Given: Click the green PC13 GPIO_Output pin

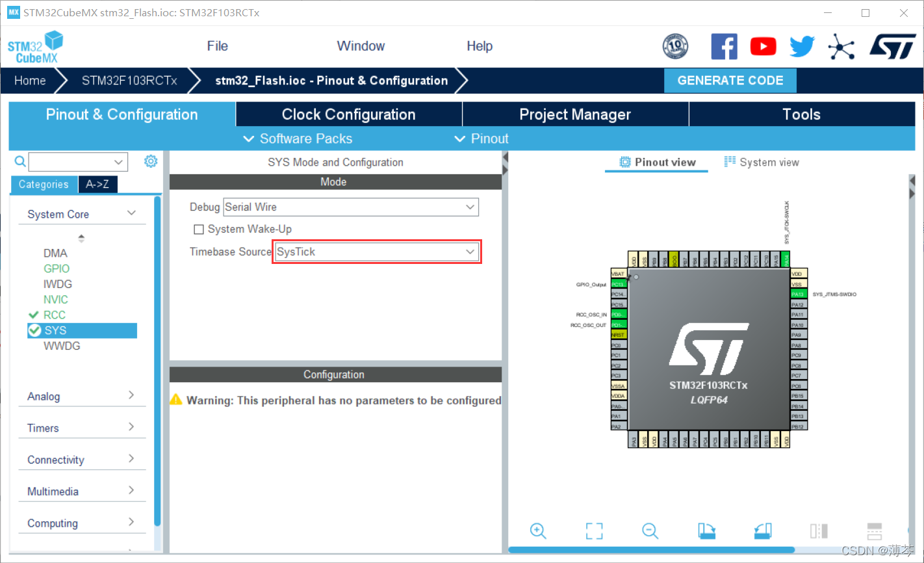Looking at the screenshot, I should click(x=618, y=284).
